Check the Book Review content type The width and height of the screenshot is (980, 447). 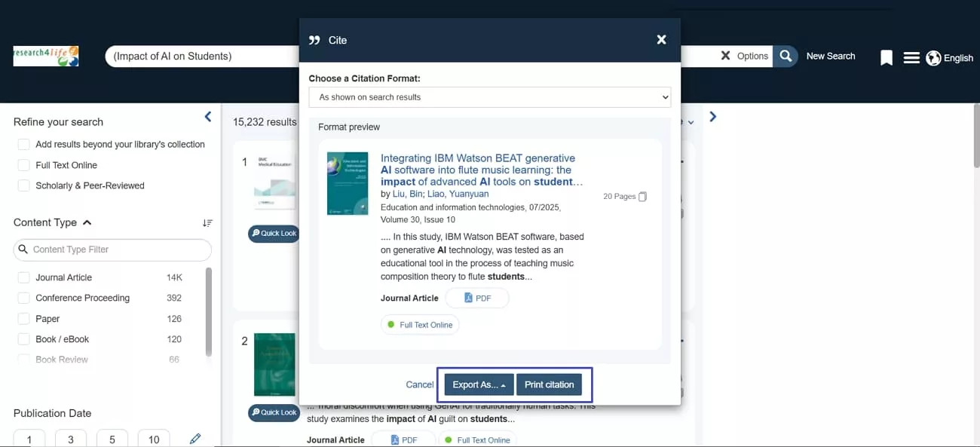pyautogui.click(x=24, y=360)
